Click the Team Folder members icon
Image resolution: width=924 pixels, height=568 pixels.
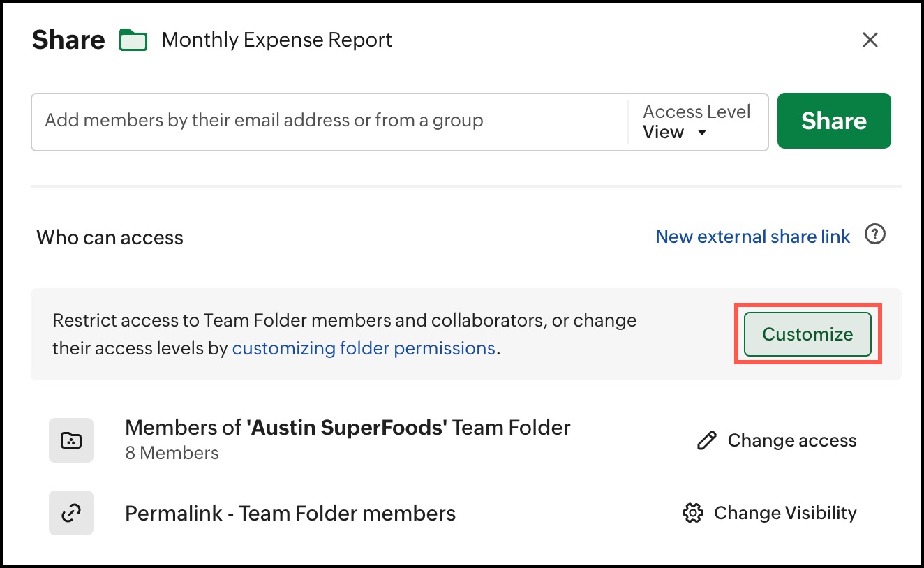pyautogui.click(x=71, y=440)
